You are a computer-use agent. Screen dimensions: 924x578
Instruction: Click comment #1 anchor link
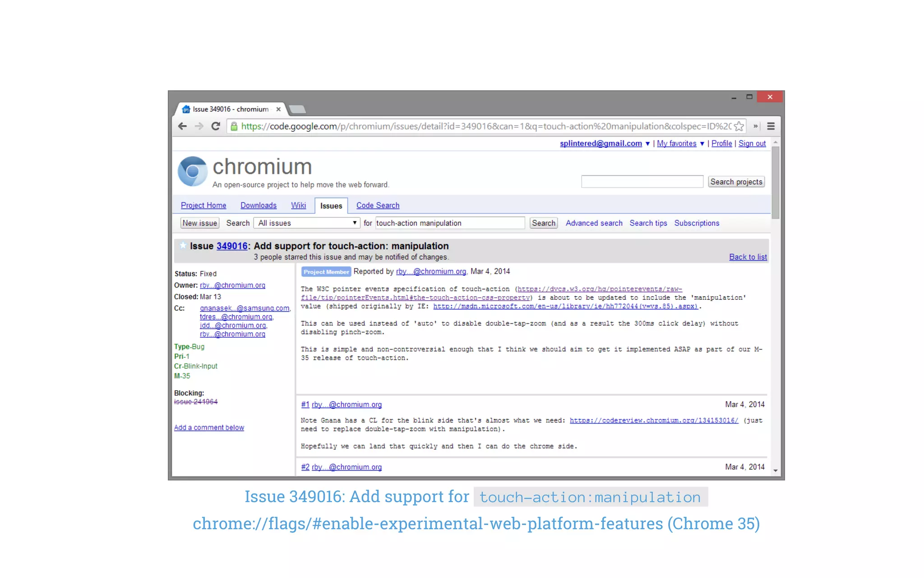(305, 405)
